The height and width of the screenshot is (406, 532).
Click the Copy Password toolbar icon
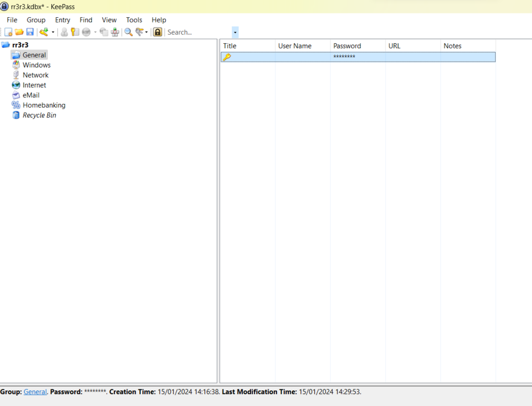[75, 32]
